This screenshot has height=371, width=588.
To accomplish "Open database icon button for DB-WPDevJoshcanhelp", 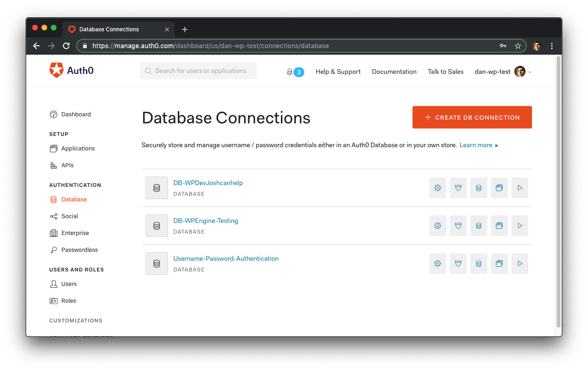I will click(479, 188).
